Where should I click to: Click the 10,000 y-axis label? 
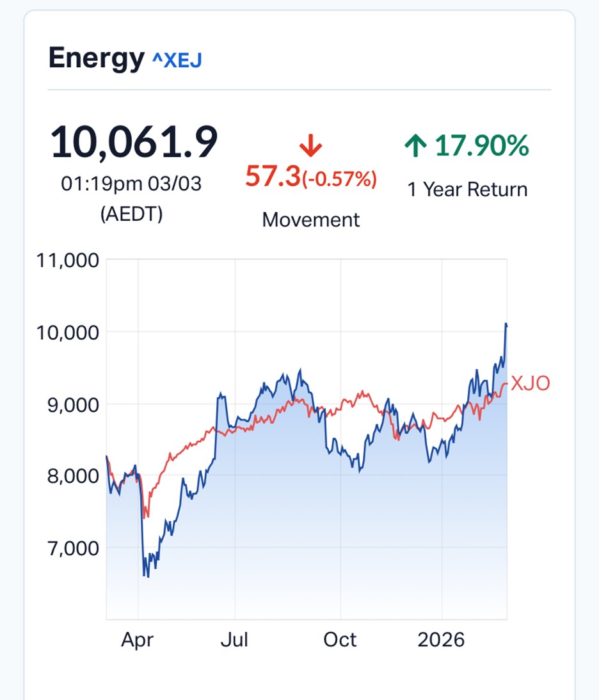click(69, 332)
